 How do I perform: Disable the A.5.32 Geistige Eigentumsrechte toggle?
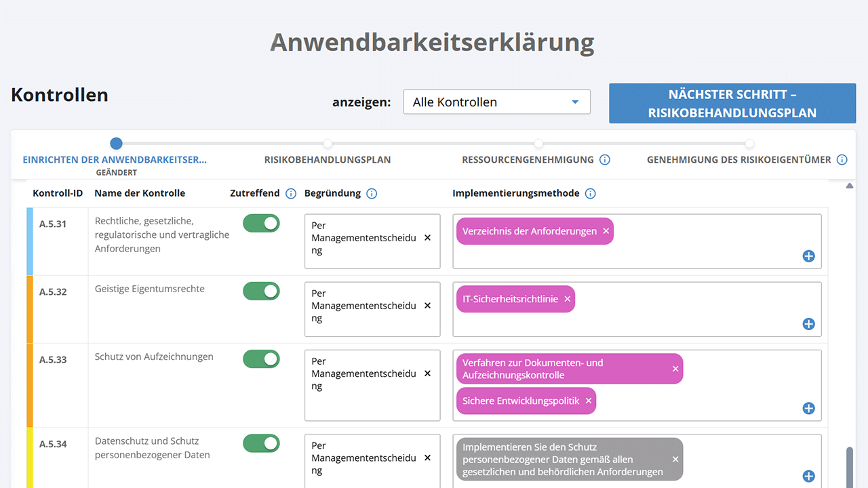[262, 291]
